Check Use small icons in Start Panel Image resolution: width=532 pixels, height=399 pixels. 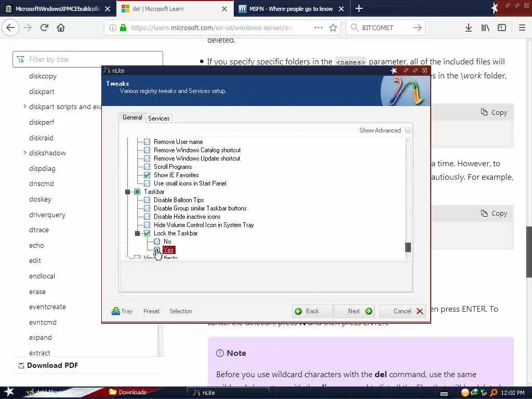click(147, 183)
